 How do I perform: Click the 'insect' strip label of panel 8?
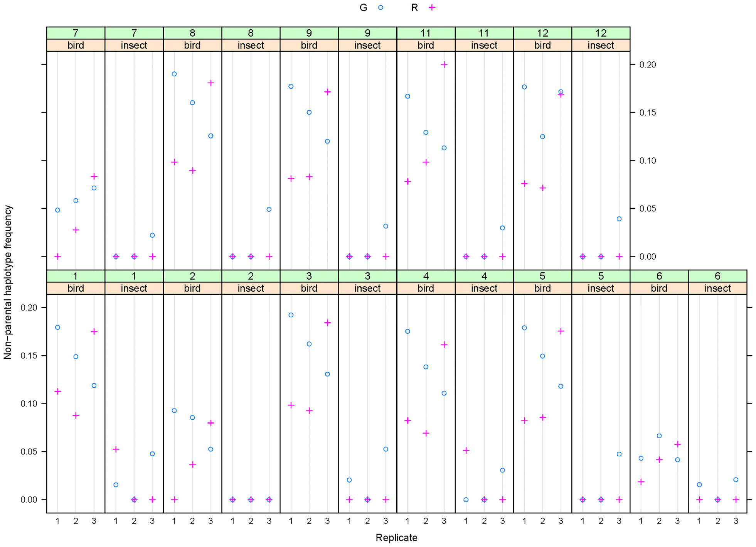(251, 45)
